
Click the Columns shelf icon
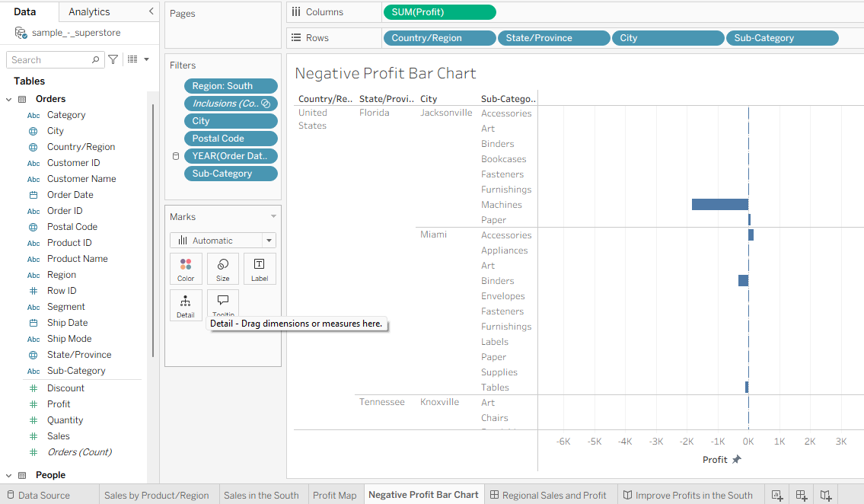pos(296,11)
